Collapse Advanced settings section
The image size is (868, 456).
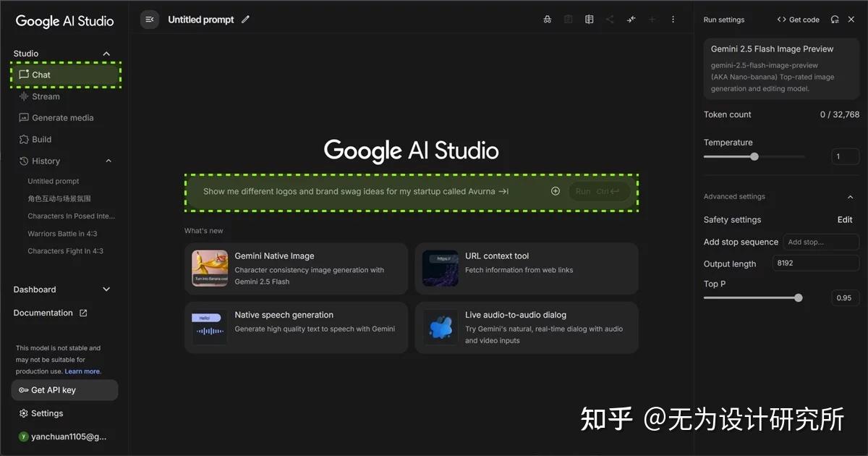[850, 197]
